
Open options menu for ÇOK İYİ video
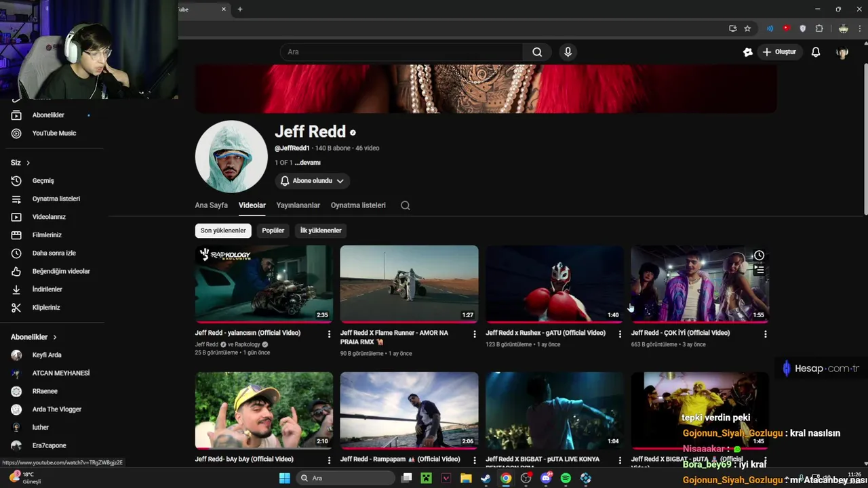766,334
